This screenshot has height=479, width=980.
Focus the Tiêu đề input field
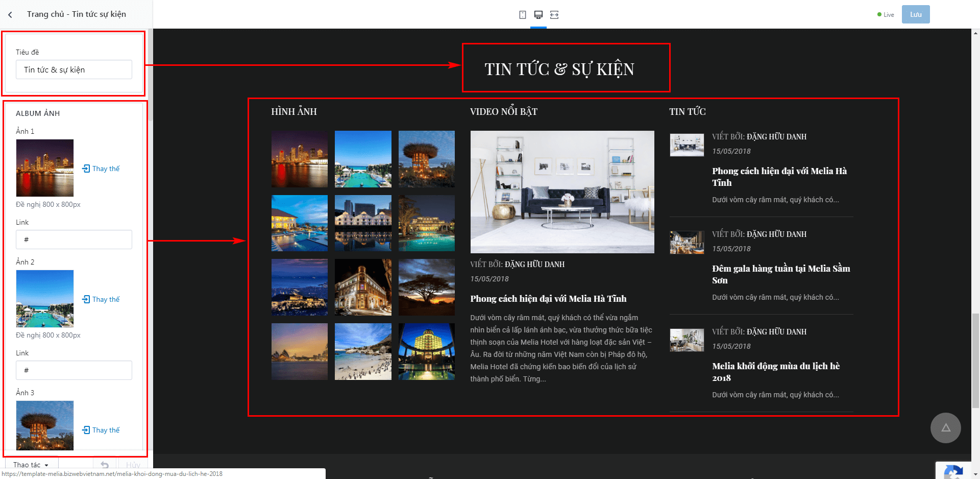point(74,69)
